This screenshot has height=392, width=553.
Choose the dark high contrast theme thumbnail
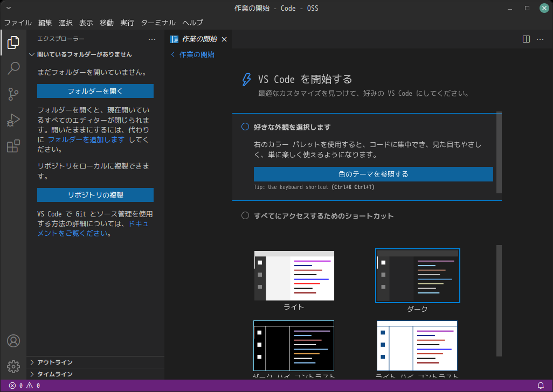coord(294,346)
